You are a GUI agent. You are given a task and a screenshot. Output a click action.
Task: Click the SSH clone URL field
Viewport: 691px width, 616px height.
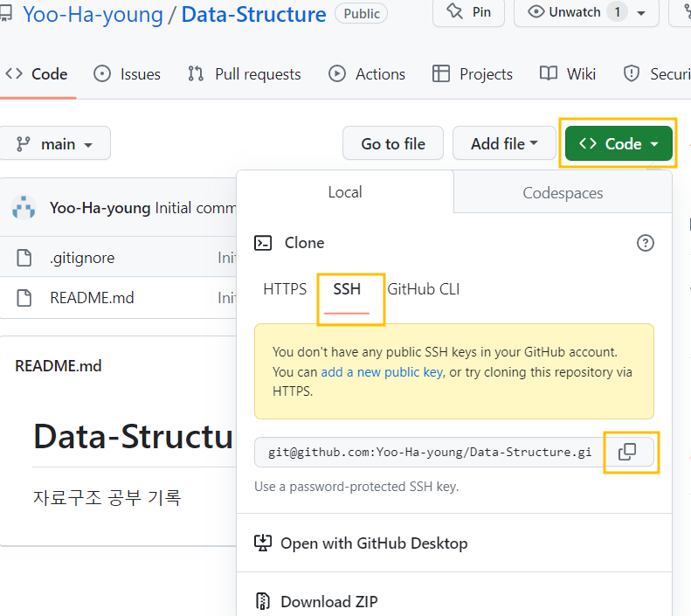pyautogui.click(x=429, y=452)
